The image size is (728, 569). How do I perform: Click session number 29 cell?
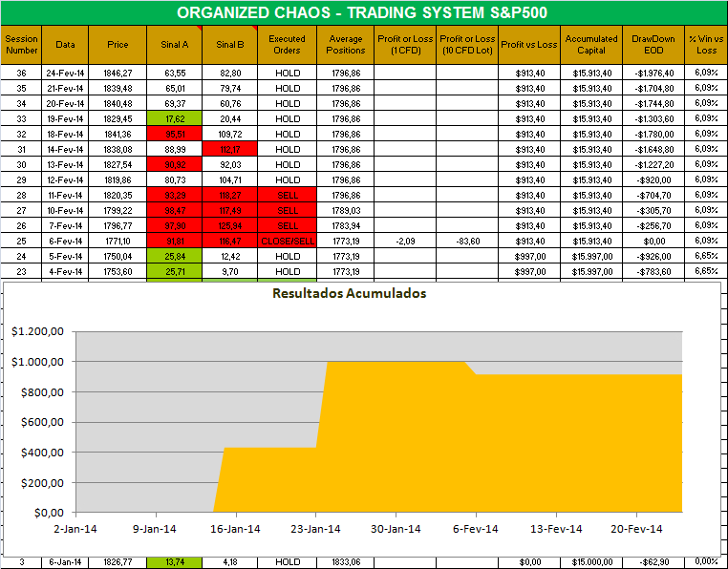pos(21,180)
